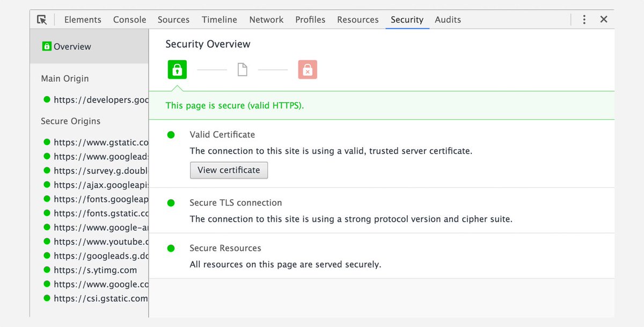Open the Audits tab

(448, 19)
